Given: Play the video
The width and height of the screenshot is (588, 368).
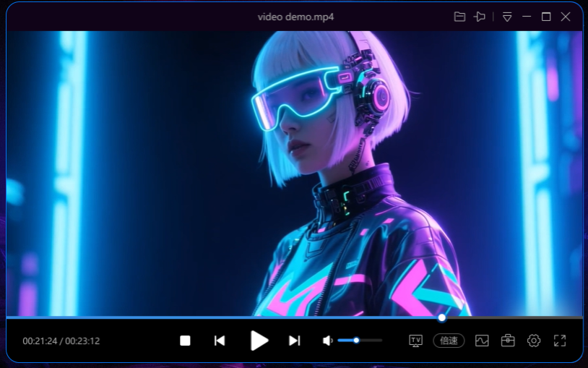Looking at the screenshot, I should tap(259, 341).
